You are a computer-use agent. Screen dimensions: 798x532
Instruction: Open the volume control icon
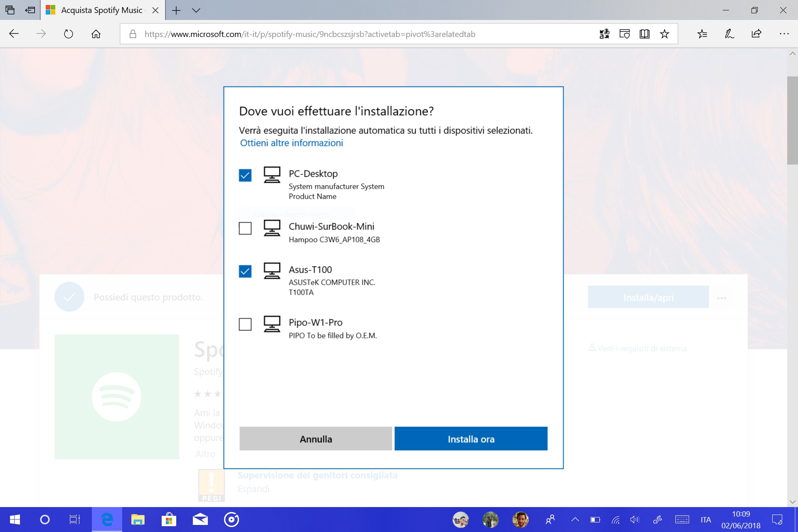point(635,520)
